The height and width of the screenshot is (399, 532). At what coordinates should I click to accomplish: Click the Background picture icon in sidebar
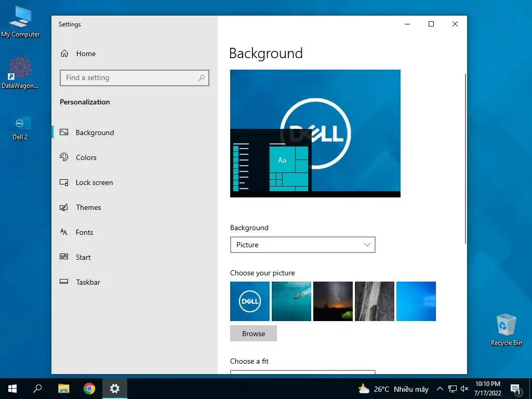pyautogui.click(x=64, y=132)
